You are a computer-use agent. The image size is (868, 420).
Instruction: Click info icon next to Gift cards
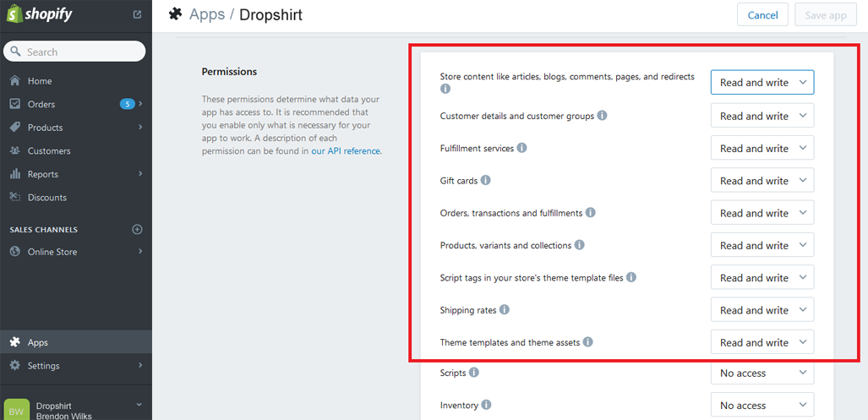(x=485, y=180)
